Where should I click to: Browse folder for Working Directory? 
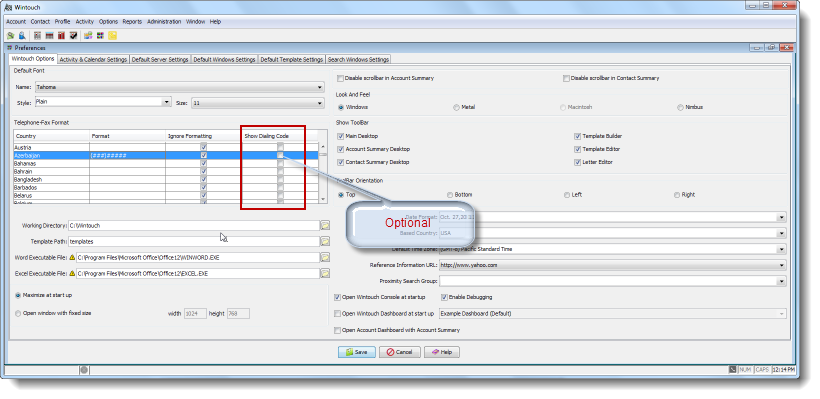click(x=325, y=225)
